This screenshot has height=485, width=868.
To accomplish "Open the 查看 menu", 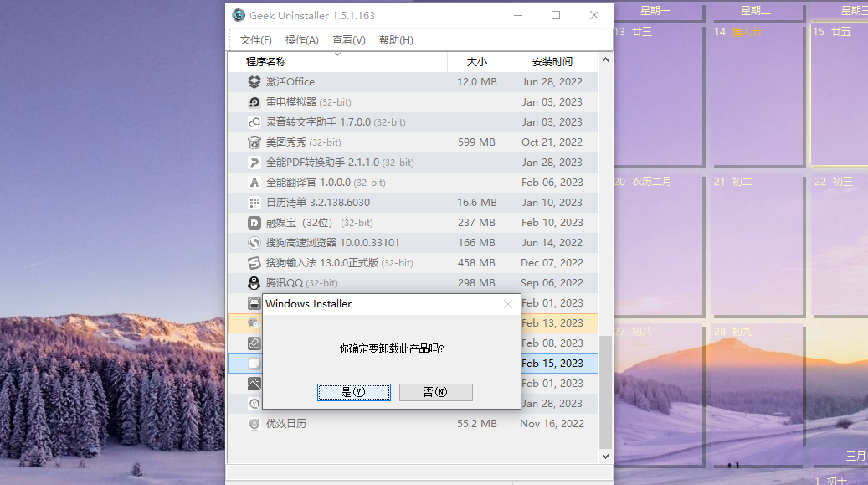I will coord(348,39).
